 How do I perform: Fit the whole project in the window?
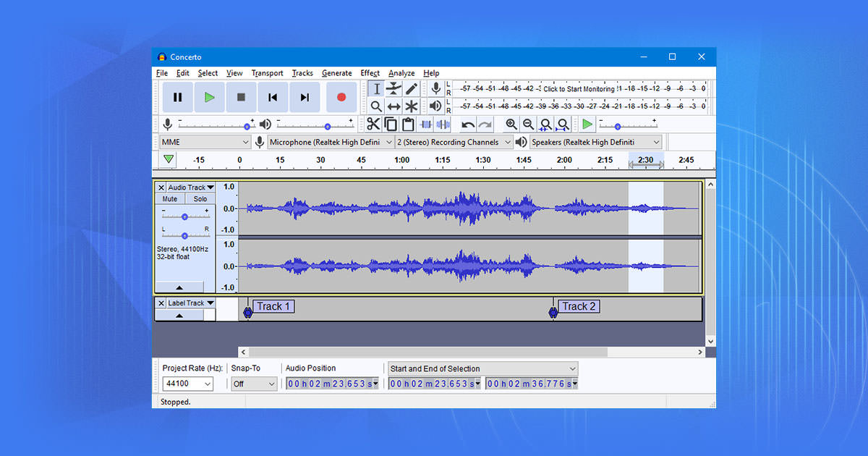[563, 124]
